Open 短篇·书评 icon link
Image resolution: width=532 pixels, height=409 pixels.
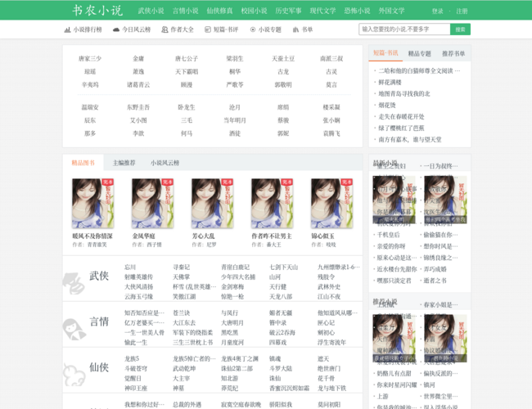coord(208,29)
